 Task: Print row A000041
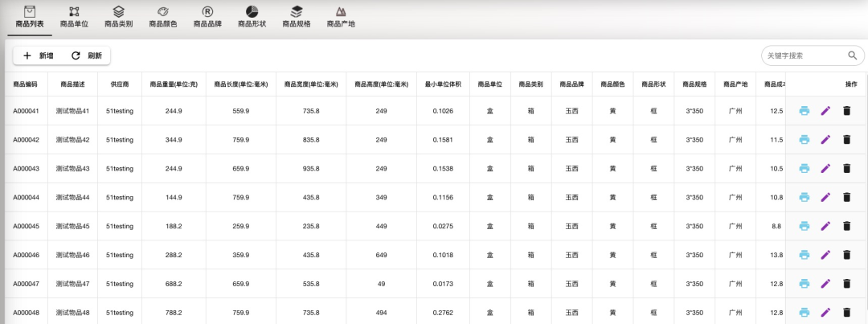[x=805, y=111]
